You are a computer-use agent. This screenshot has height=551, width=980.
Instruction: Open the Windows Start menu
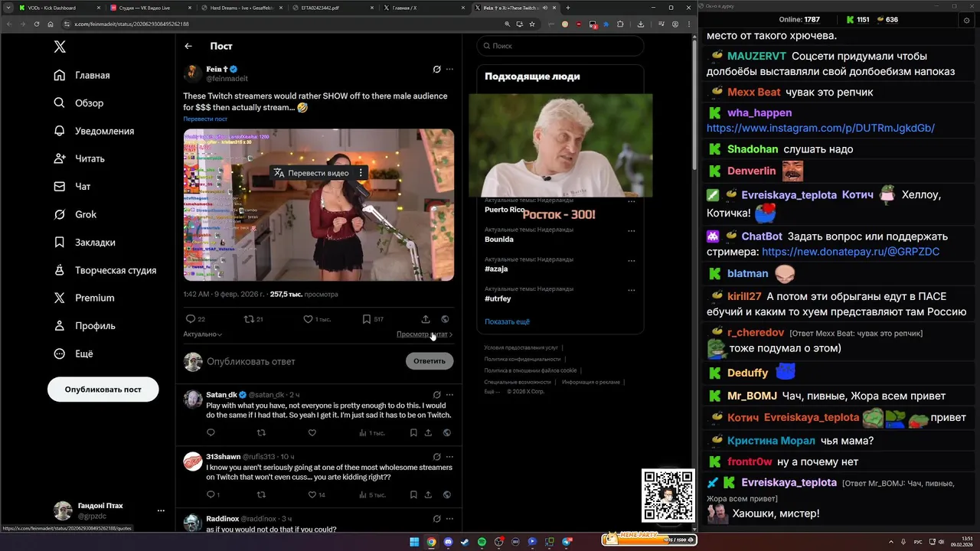pos(414,542)
